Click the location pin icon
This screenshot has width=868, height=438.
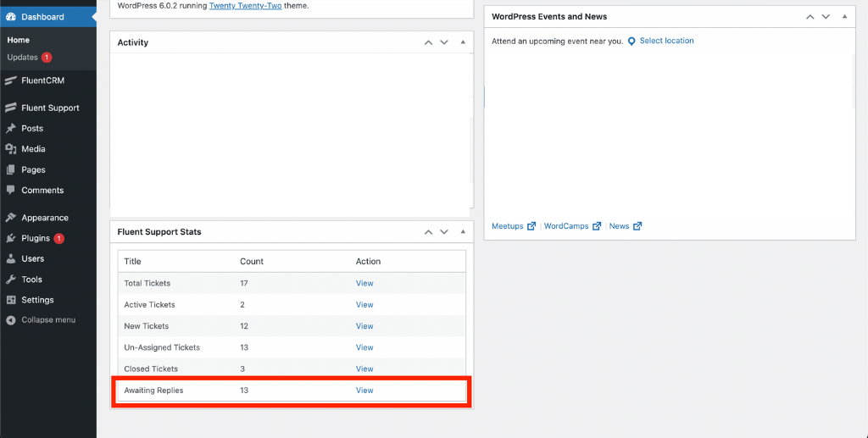click(x=632, y=42)
